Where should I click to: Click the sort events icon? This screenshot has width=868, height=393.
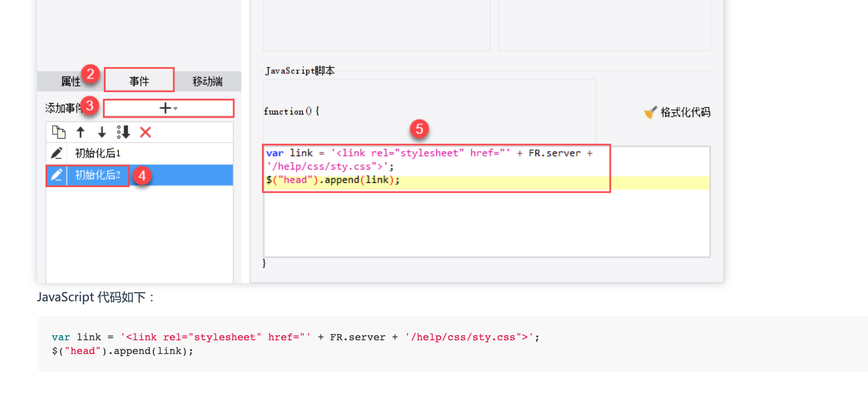[124, 132]
